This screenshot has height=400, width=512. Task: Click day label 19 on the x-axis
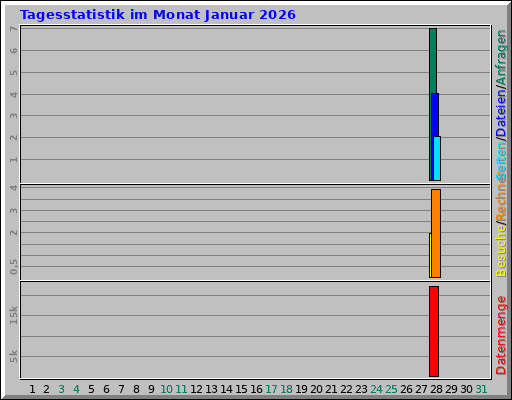[301, 389]
